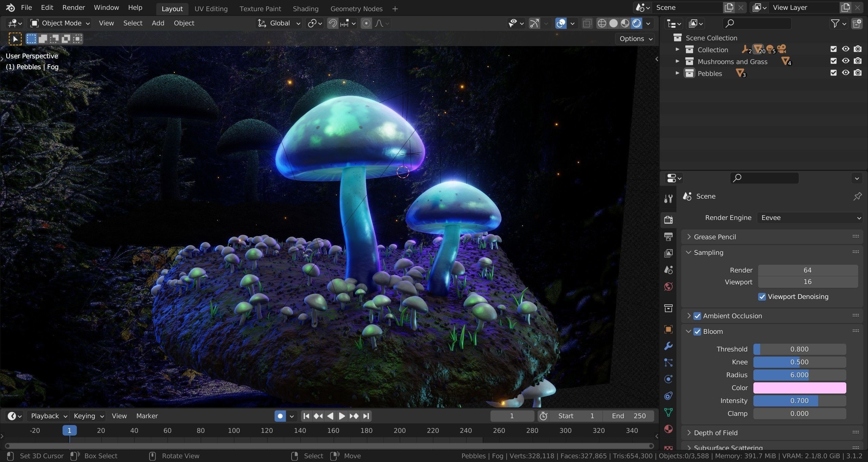Expand the Pebbles collection tree
Image resolution: width=868 pixels, height=462 pixels.
point(677,73)
